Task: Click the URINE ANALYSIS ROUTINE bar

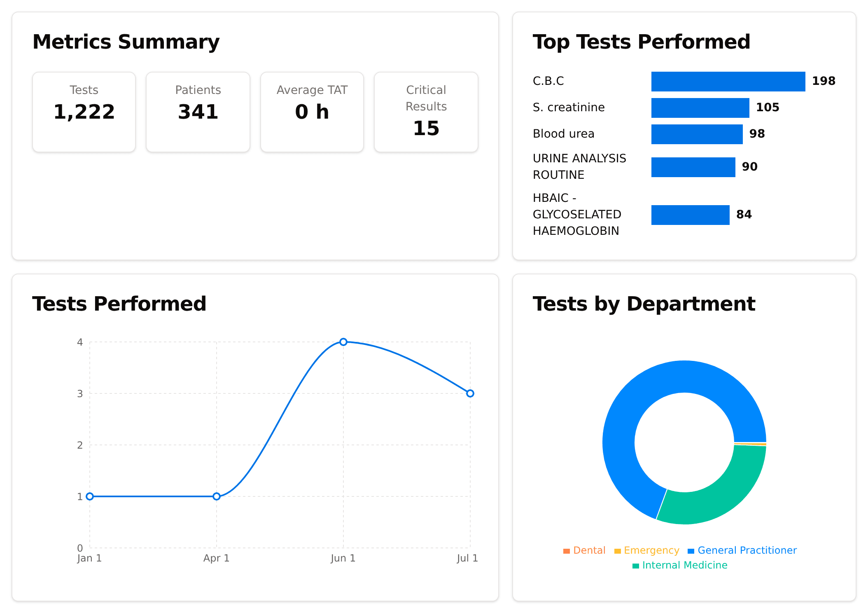Action: pyautogui.click(x=693, y=167)
